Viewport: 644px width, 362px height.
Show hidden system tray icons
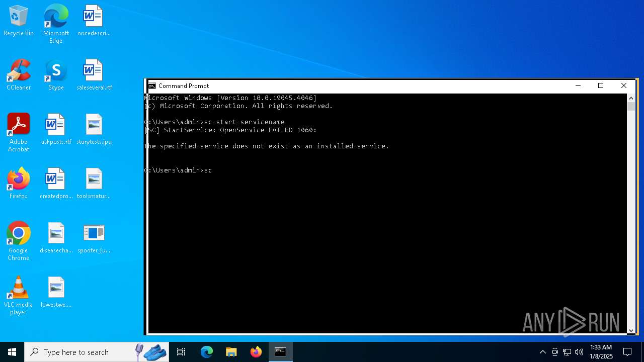pos(542,352)
